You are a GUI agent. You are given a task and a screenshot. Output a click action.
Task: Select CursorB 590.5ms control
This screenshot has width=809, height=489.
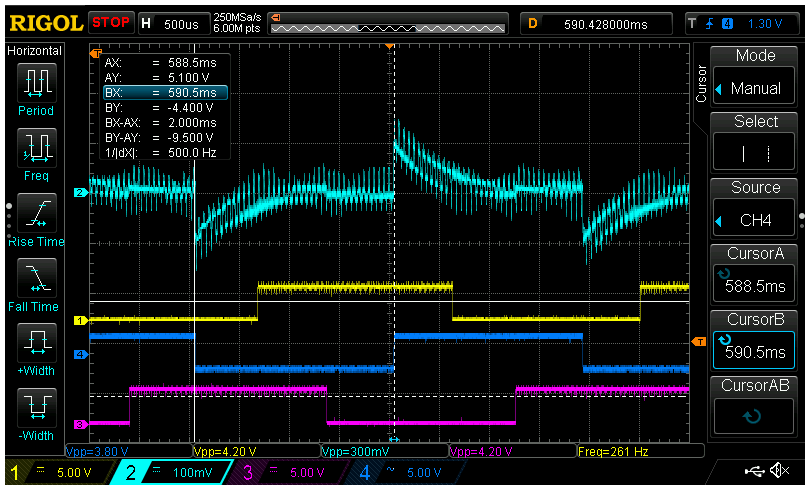pos(753,350)
